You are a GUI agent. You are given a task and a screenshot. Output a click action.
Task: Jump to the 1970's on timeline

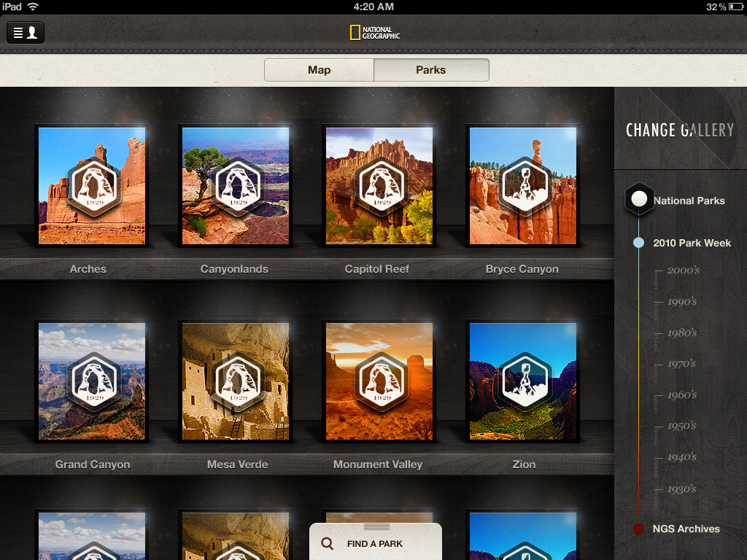coord(682,364)
